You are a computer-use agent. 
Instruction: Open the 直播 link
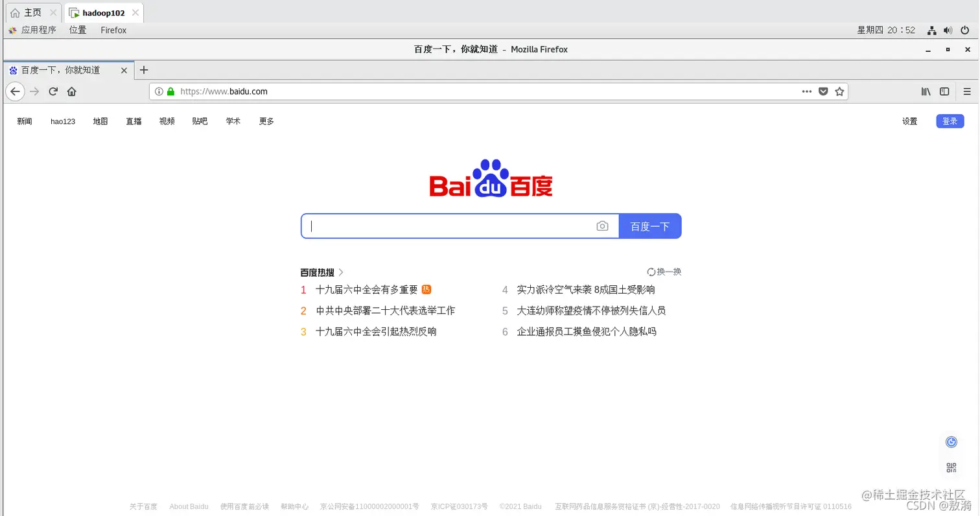click(134, 121)
